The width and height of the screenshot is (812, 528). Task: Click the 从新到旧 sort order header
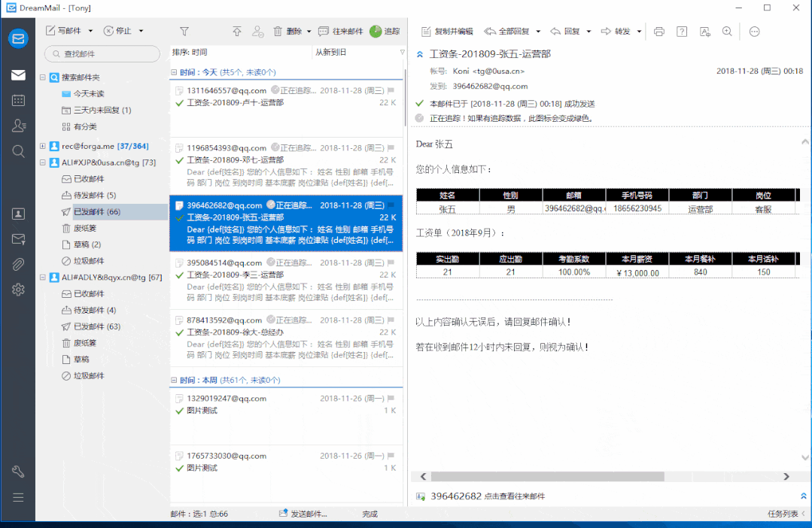coord(330,53)
